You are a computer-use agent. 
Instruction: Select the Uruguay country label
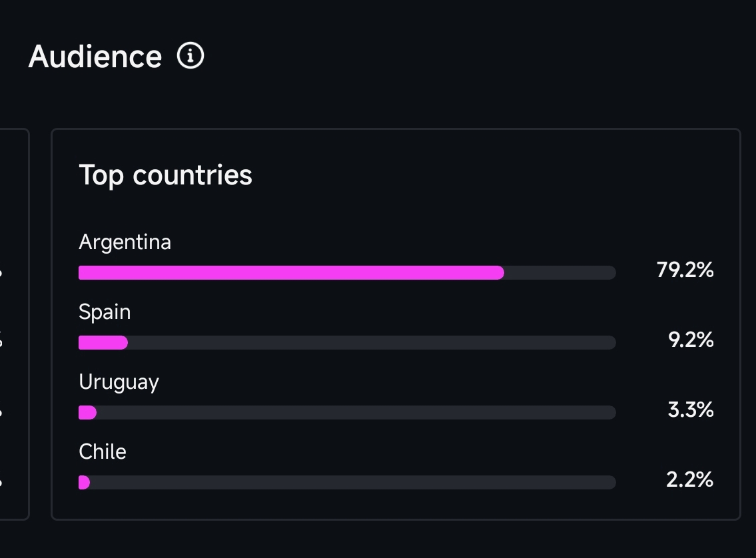(x=119, y=382)
